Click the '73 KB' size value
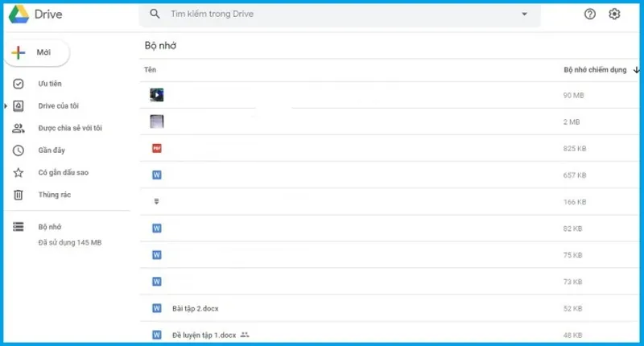 coord(572,282)
